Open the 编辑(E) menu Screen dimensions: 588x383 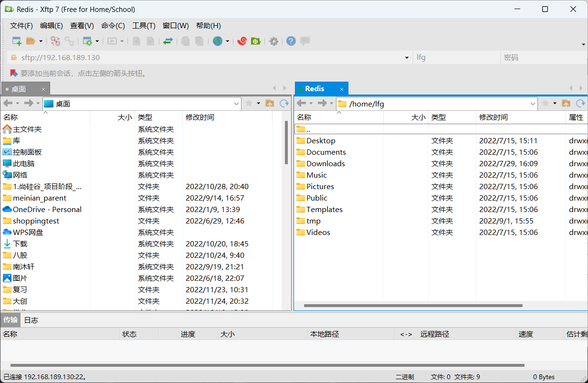click(52, 26)
